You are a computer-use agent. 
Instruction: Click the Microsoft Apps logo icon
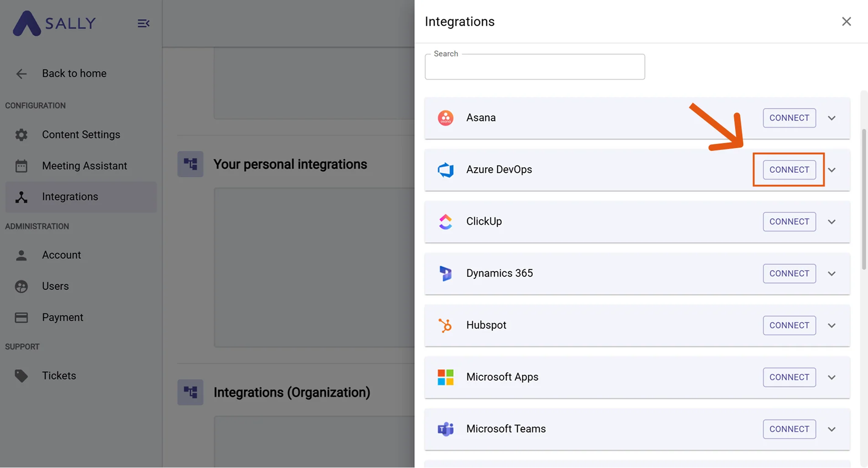(x=446, y=377)
